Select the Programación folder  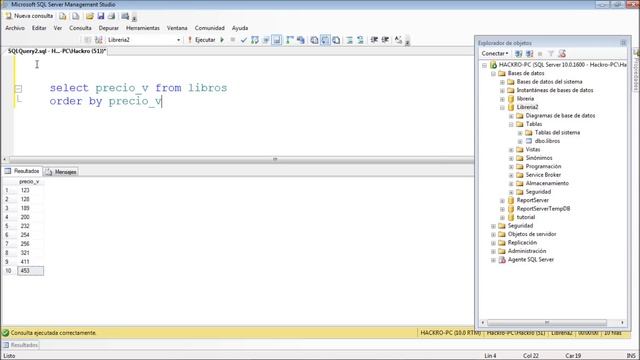click(543, 166)
